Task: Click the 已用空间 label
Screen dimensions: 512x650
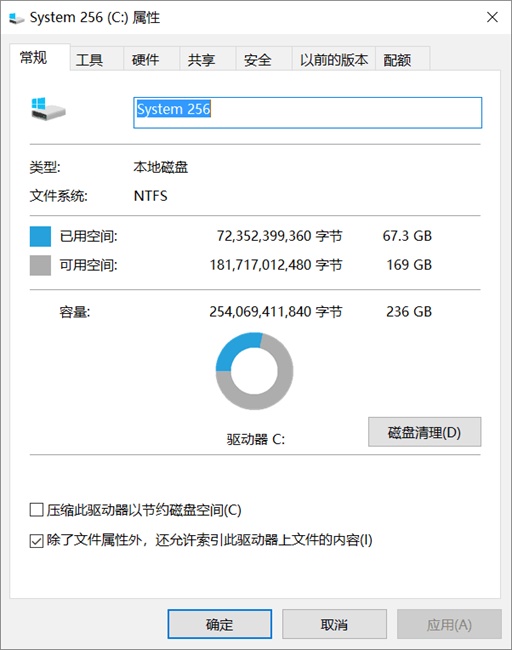Action: (89, 236)
